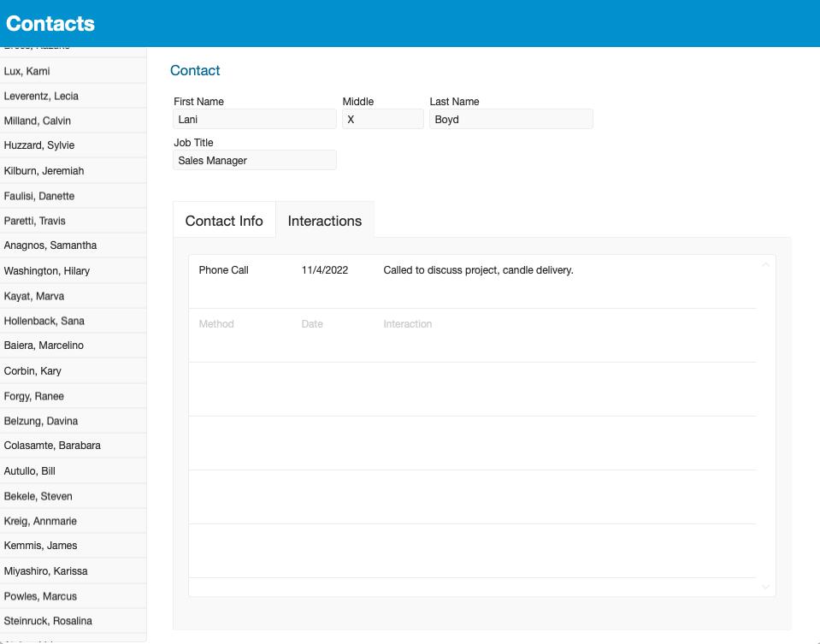Edit the Job Title field
820x644 pixels.
[254, 160]
